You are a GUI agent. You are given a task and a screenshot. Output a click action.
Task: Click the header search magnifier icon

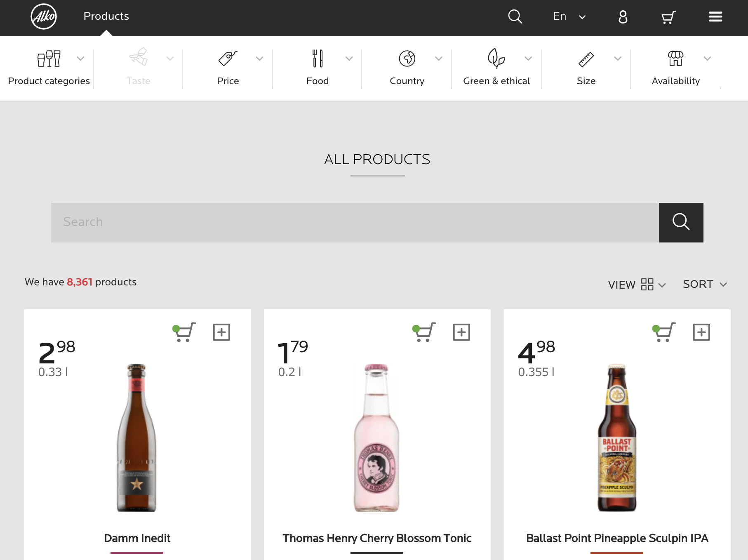click(x=515, y=16)
